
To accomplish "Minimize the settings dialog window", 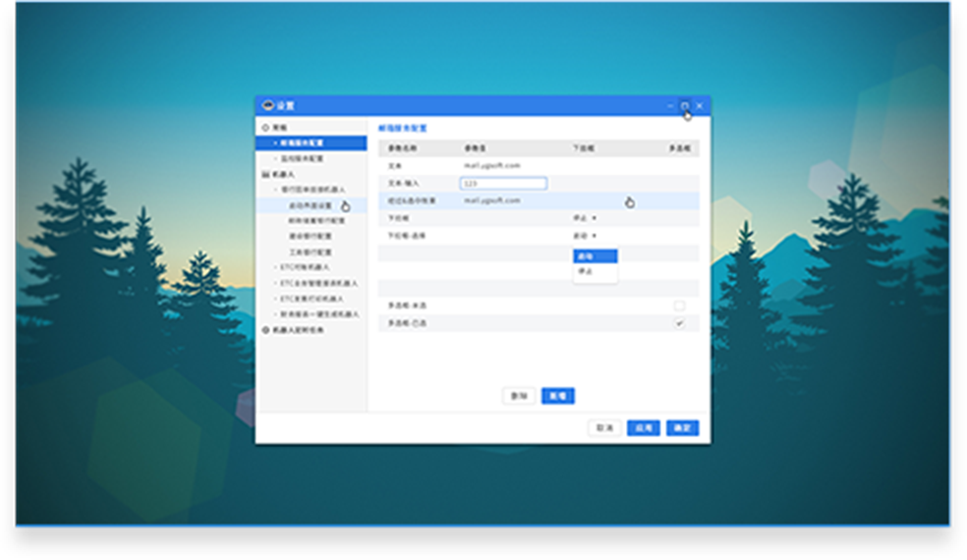I will 670,105.
